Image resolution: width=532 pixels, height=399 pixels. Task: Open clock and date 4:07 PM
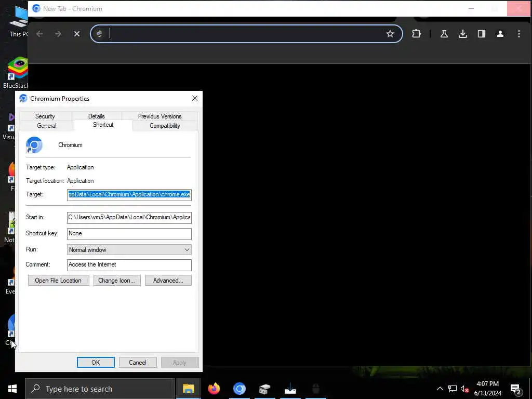point(487,389)
